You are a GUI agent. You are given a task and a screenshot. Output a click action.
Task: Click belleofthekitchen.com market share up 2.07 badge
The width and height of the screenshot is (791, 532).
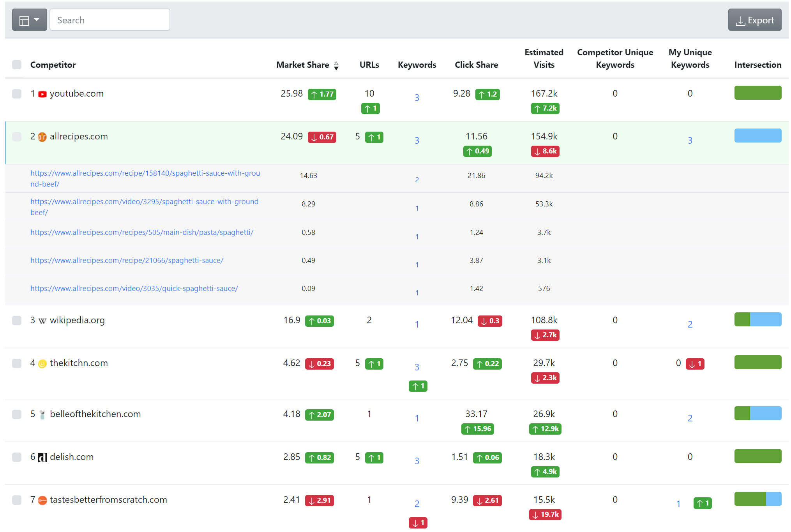point(320,415)
